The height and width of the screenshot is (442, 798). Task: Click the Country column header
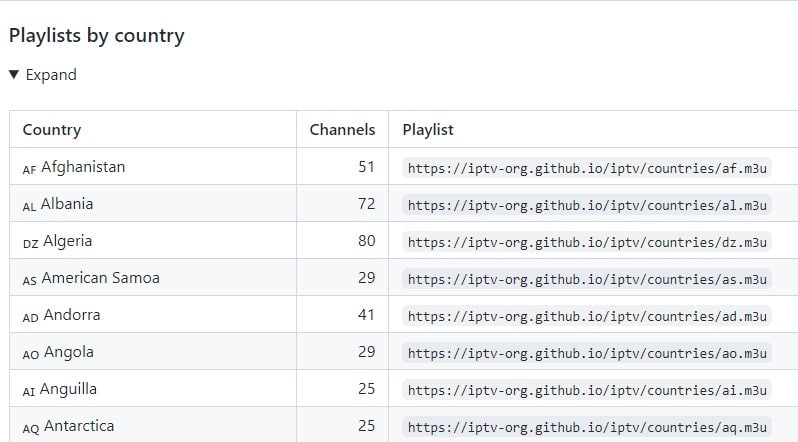click(51, 130)
